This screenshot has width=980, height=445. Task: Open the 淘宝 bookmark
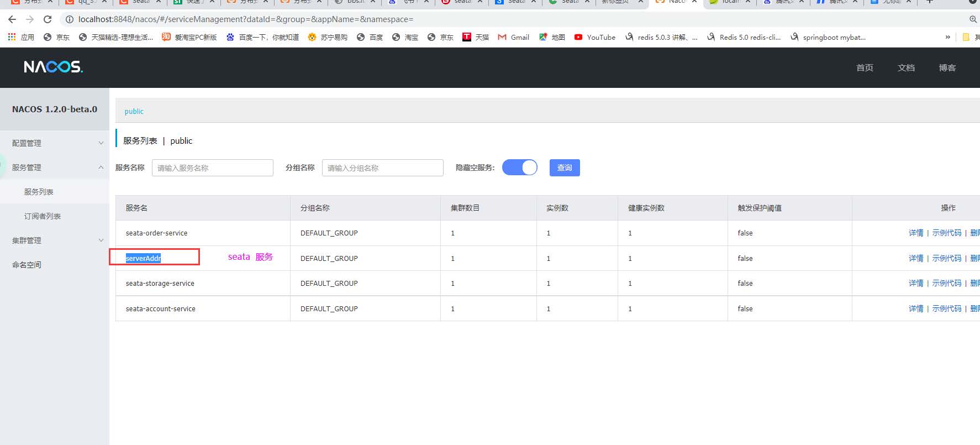click(x=405, y=37)
